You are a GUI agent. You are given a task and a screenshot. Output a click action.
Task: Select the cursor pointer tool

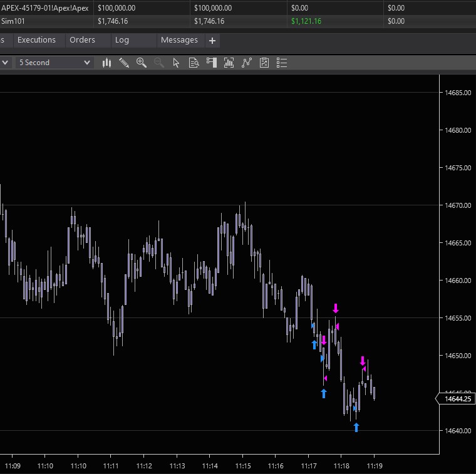tap(176, 63)
